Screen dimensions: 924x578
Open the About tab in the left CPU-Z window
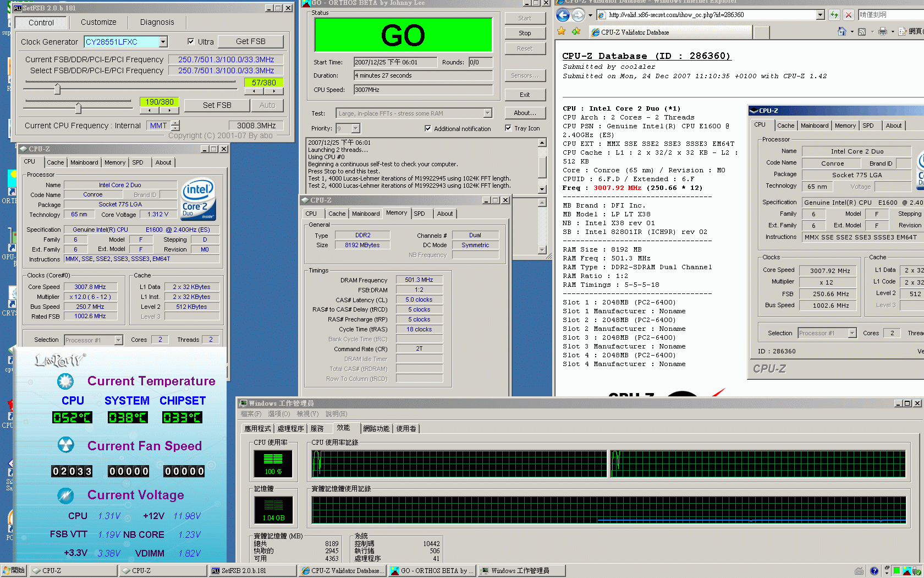[163, 162]
